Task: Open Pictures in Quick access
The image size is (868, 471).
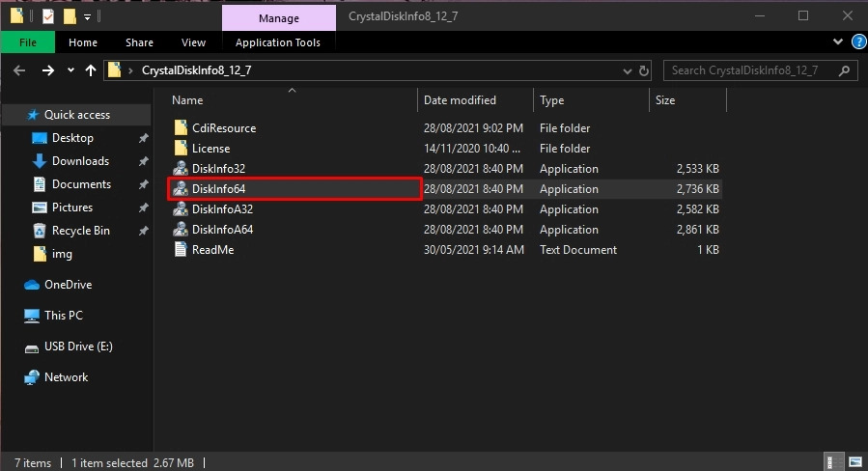Action: pos(72,208)
